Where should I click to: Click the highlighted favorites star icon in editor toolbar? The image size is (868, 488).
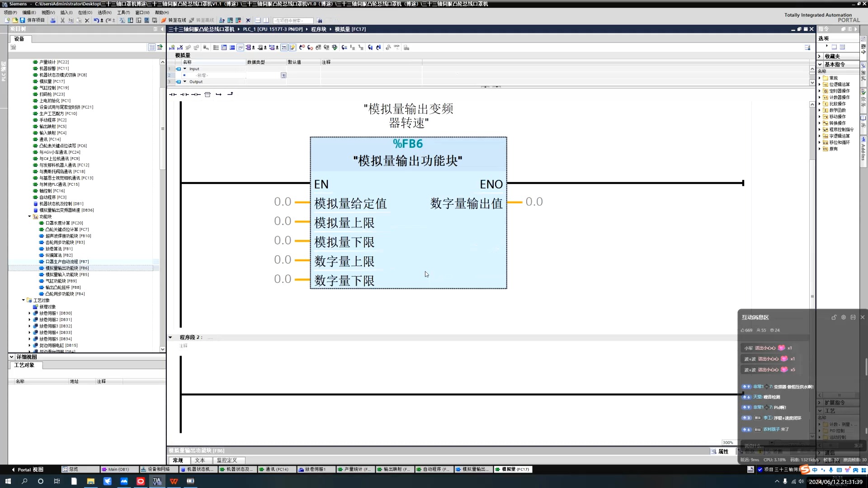292,47
